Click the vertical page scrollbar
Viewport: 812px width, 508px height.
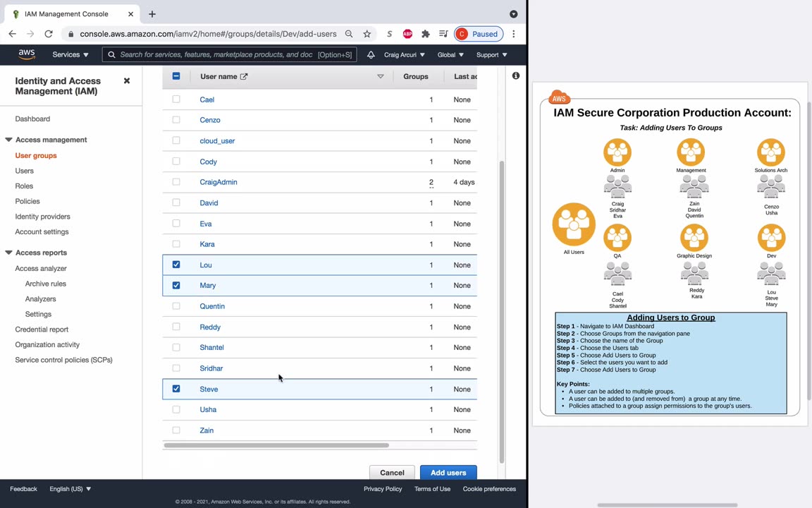point(501,311)
